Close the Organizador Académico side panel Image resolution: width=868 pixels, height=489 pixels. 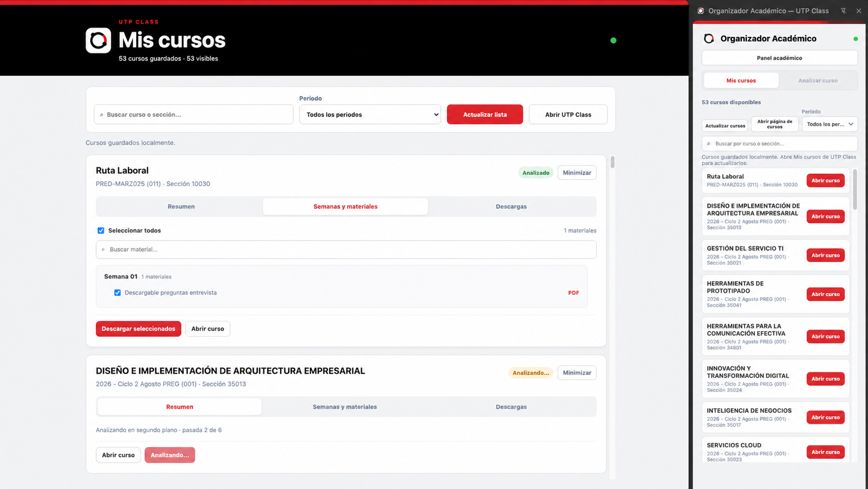point(859,11)
